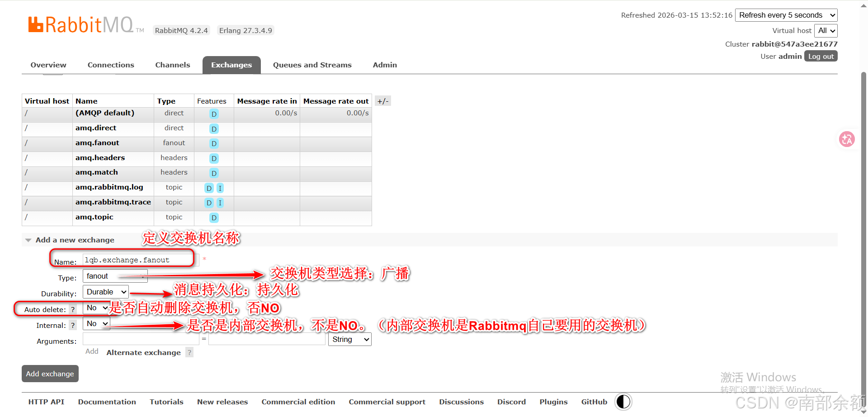Open the Auto delete No dropdown
This screenshot has width=868, height=417.
96,308
